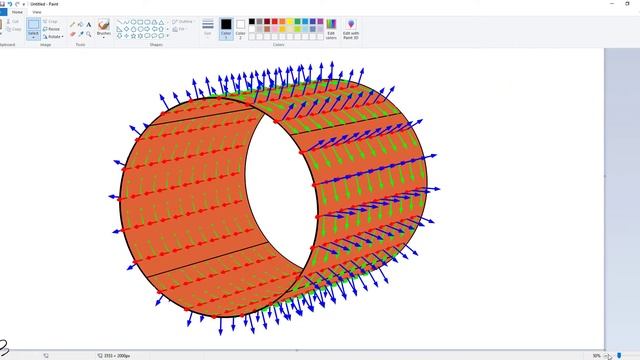This screenshot has height=360, width=640.
Task: Select the Eraser tool
Action: coord(73,34)
